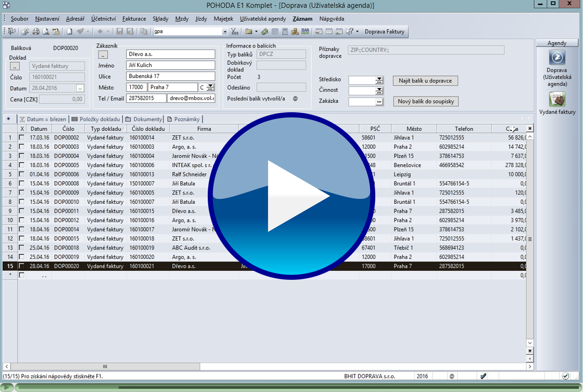Click the asterisk tab icon above table
This screenshot has height=392, width=583.
8,119
